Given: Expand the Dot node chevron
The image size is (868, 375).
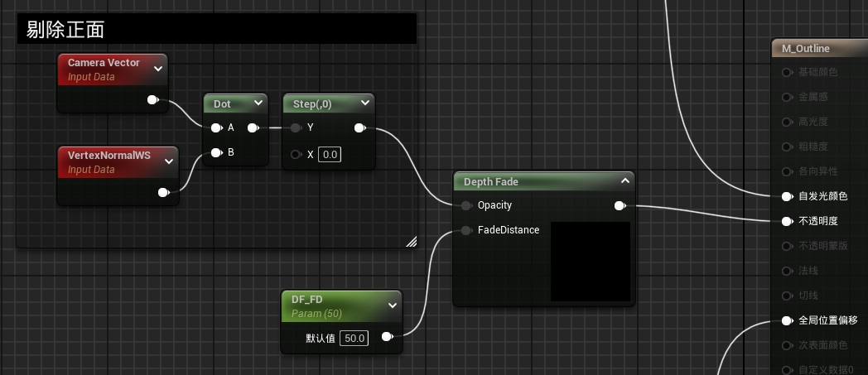Looking at the screenshot, I should point(258,103).
